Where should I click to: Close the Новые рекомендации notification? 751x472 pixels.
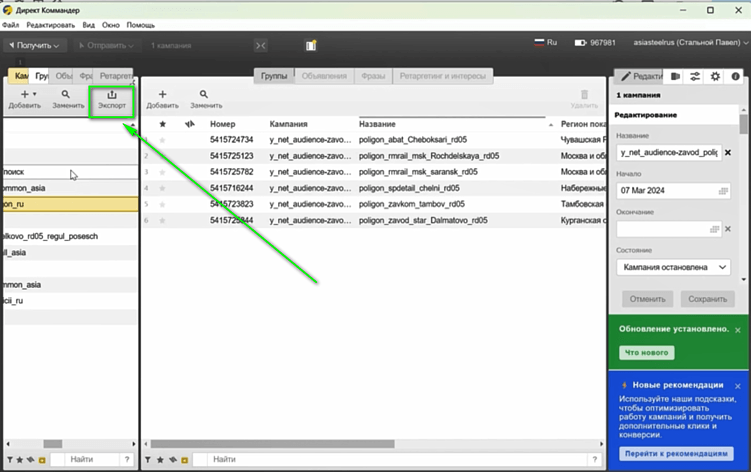[x=738, y=386]
